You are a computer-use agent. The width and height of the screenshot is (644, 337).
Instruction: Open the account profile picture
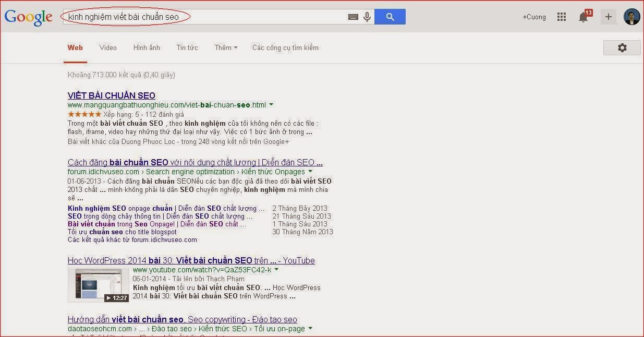631,17
